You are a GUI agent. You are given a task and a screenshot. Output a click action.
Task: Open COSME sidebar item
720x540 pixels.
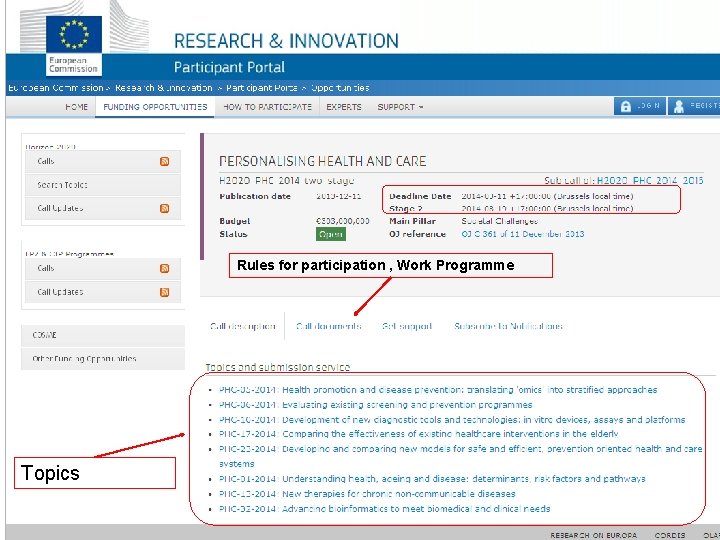pyautogui.click(x=103, y=335)
